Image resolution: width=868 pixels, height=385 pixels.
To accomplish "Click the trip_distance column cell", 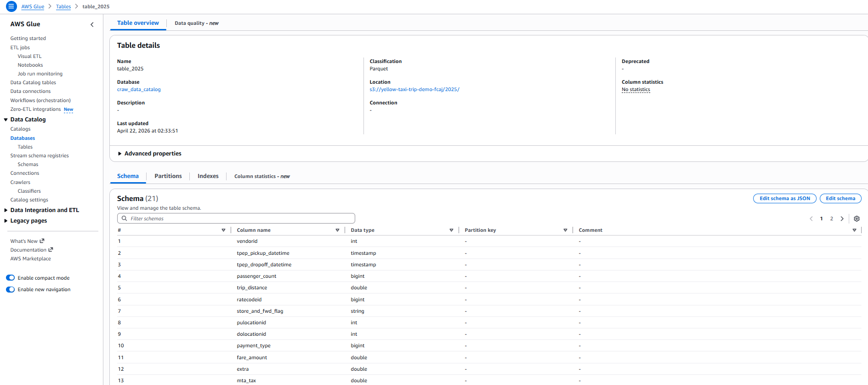I will (252, 287).
